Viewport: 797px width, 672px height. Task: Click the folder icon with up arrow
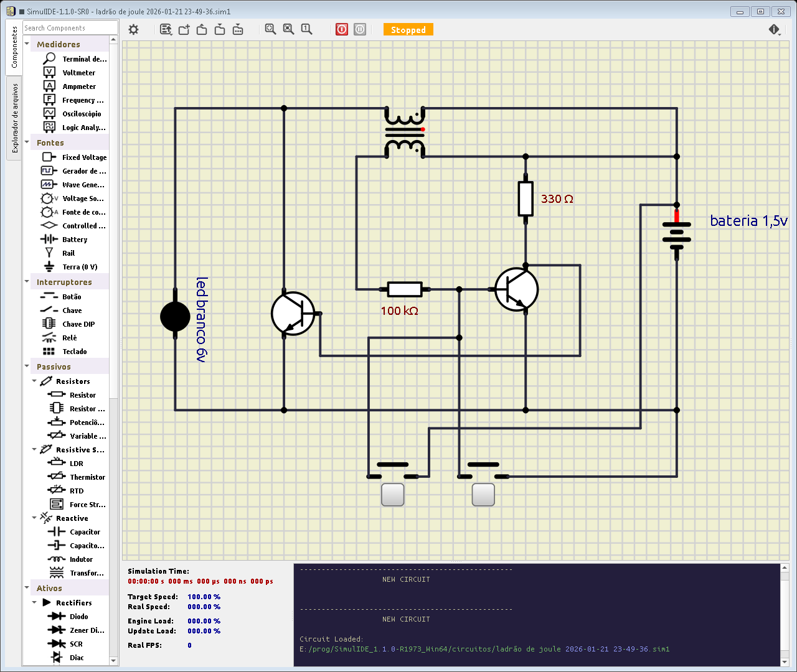click(x=202, y=29)
